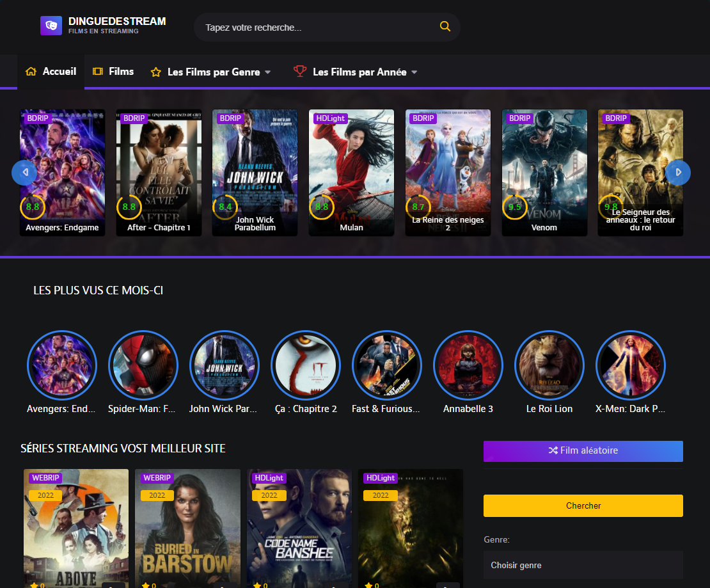This screenshot has width=710, height=588.
Task: Click the Dinguedestream mask logo icon
Action: (x=51, y=26)
